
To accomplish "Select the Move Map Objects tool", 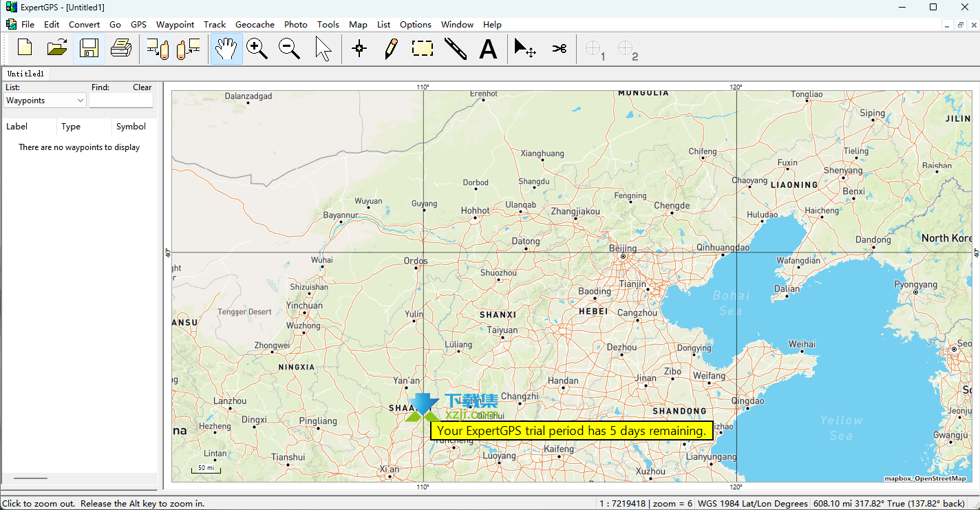I will [x=525, y=48].
